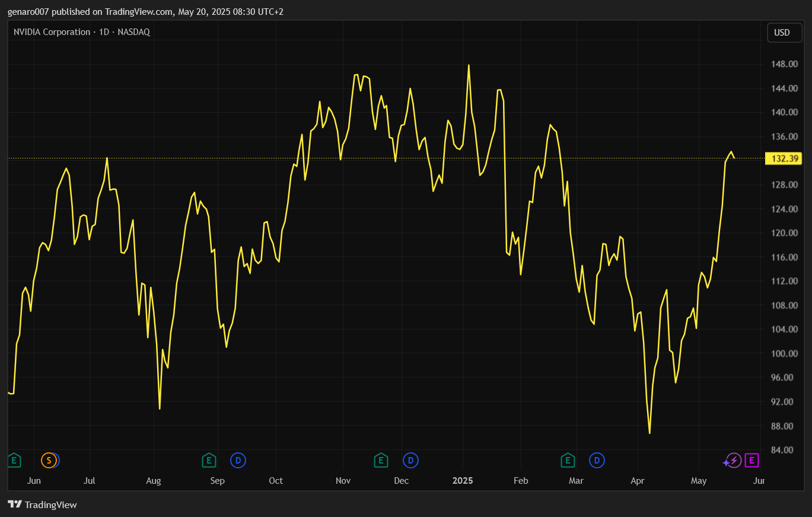Open the green earnings E marker in late November

point(381,460)
